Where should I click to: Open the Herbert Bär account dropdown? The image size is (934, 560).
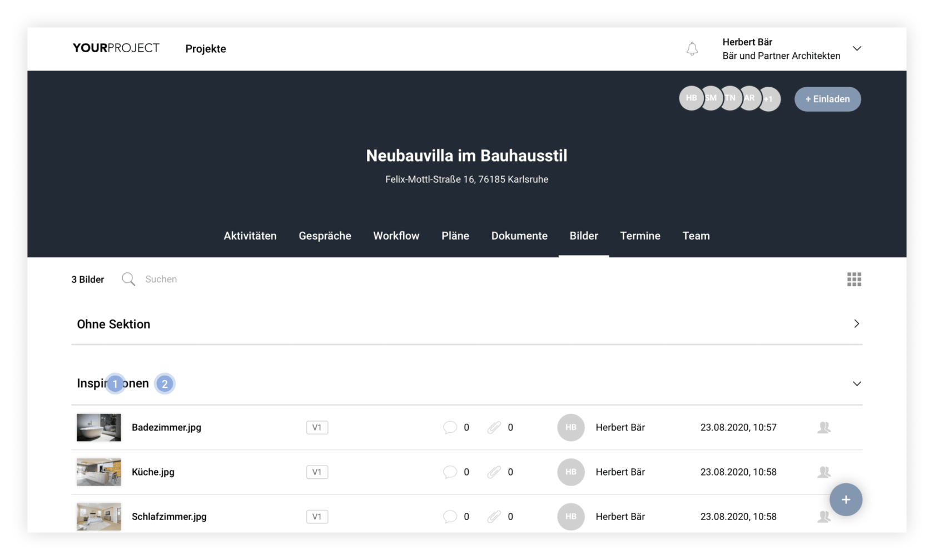857,49
